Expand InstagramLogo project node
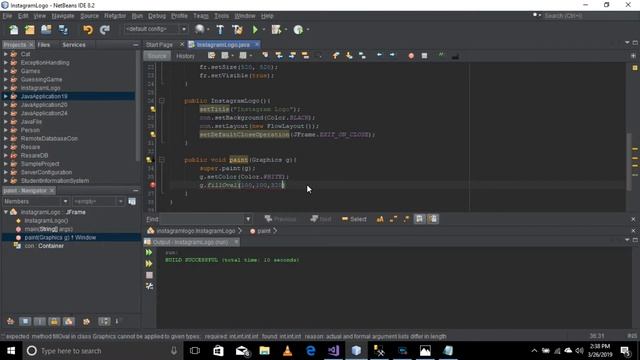The width and height of the screenshot is (640, 360). click(6, 88)
